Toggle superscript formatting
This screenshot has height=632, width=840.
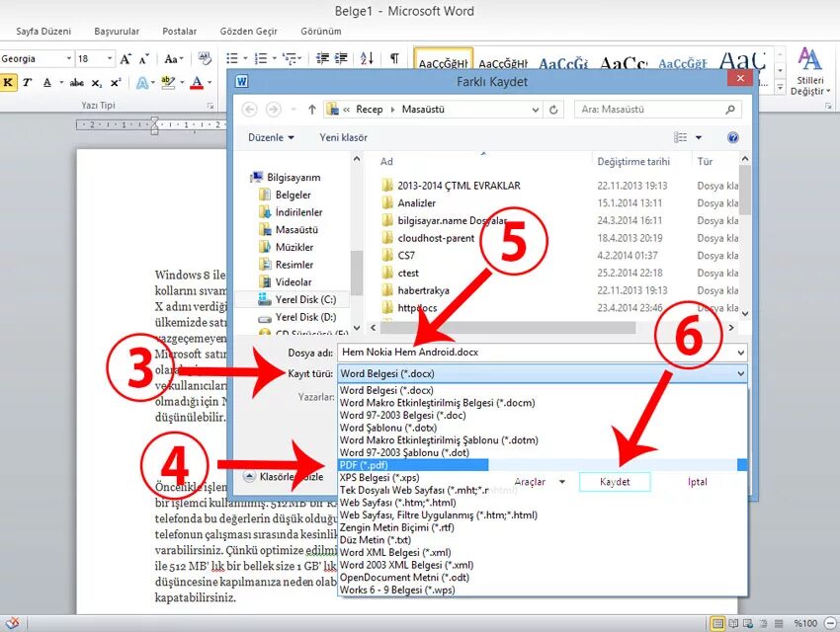click(x=116, y=82)
